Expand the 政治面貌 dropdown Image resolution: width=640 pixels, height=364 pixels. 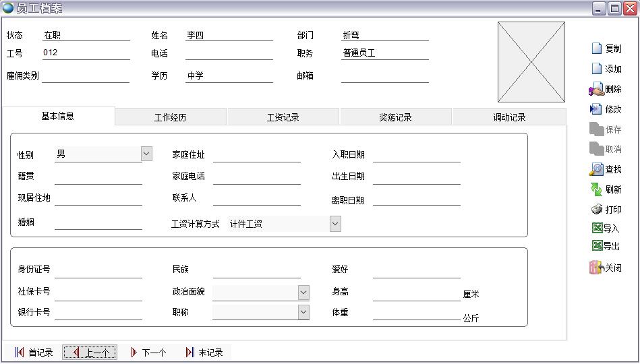303,293
